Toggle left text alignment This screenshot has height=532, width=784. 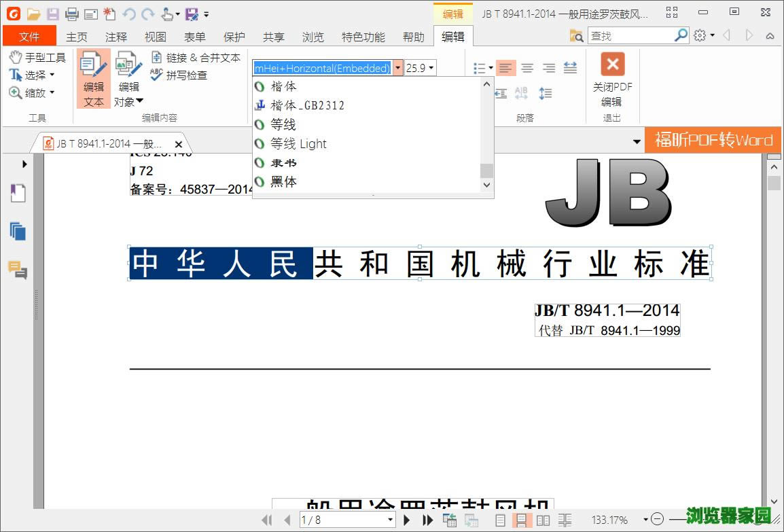pyautogui.click(x=505, y=68)
